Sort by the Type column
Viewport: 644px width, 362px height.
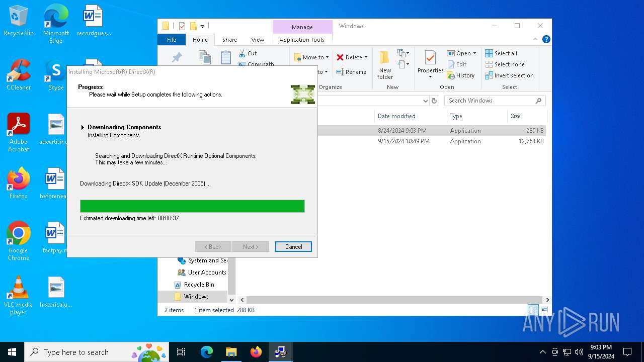(x=477, y=116)
